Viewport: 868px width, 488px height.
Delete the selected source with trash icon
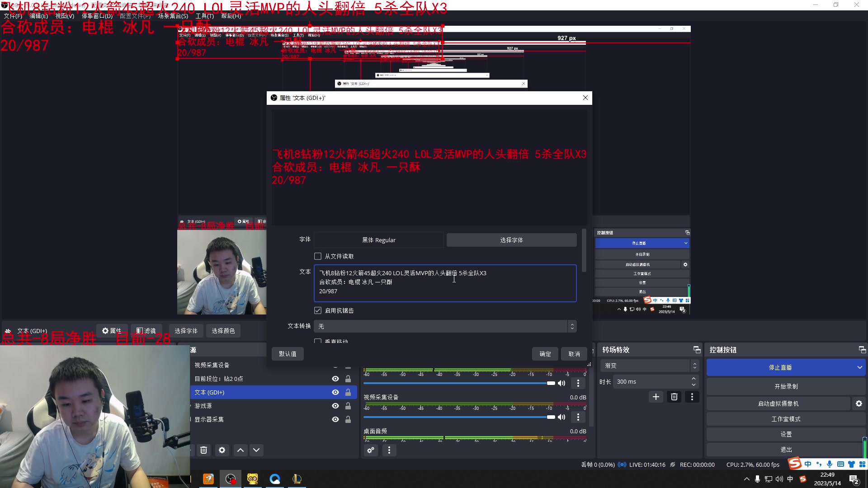[x=203, y=450]
